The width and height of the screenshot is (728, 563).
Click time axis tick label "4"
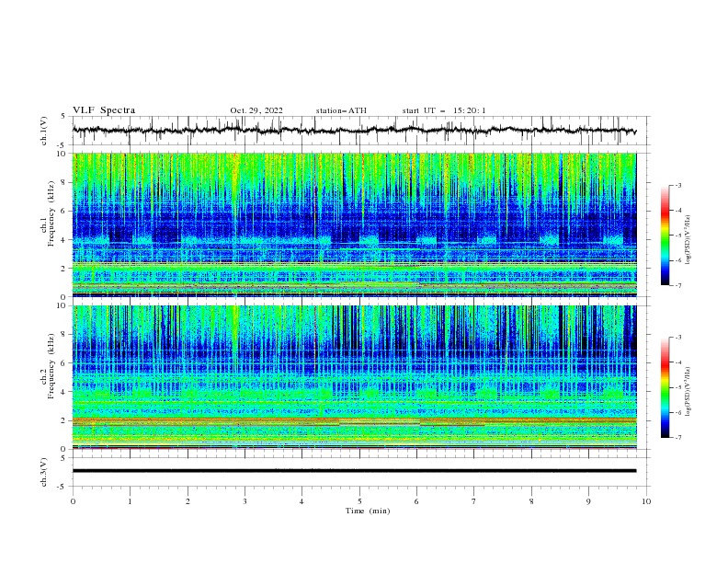point(301,501)
